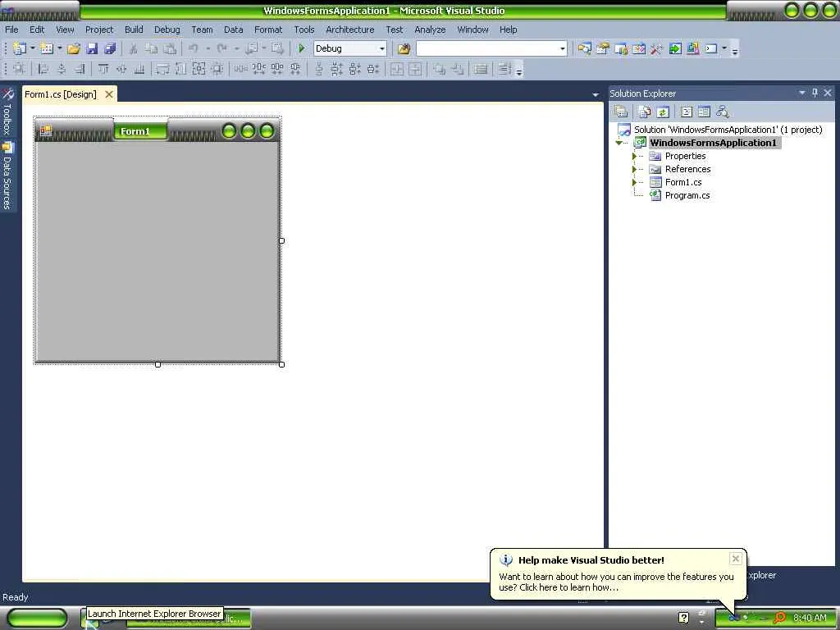Click the New Project toolbar icon

[20, 48]
